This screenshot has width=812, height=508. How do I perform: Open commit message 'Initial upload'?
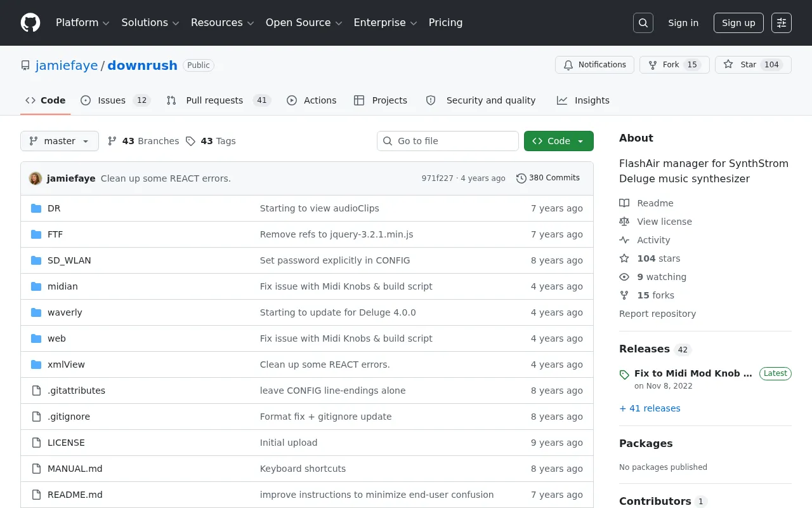tap(289, 443)
